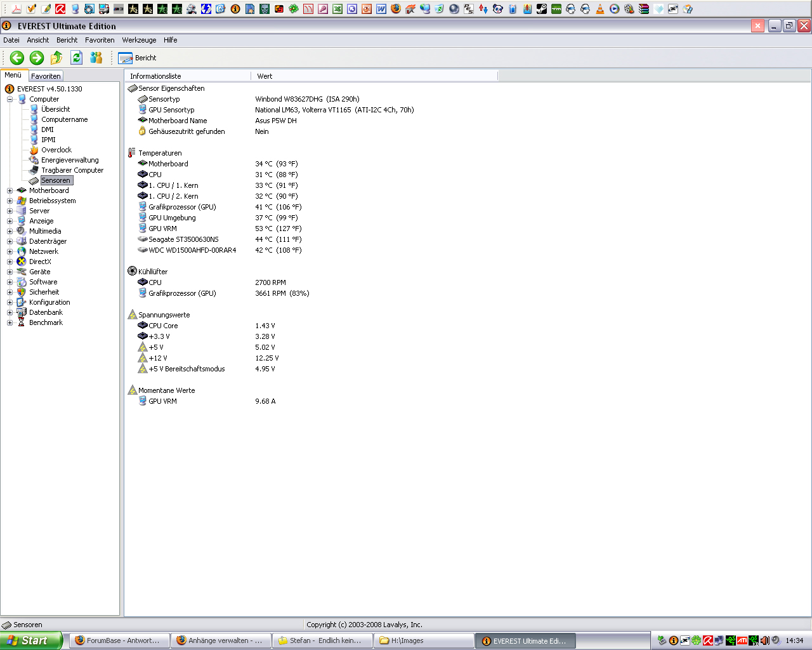Image resolution: width=812 pixels, height=650 pixels.
Task: Launch Steam from the top launch bar
Action: click(x=542, y=9)
